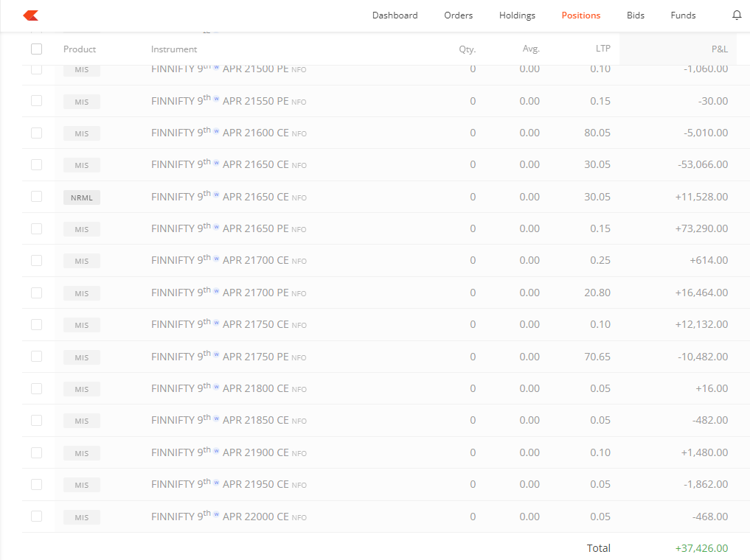Check the APR 21900 CE row checkbox

(36, 452)
